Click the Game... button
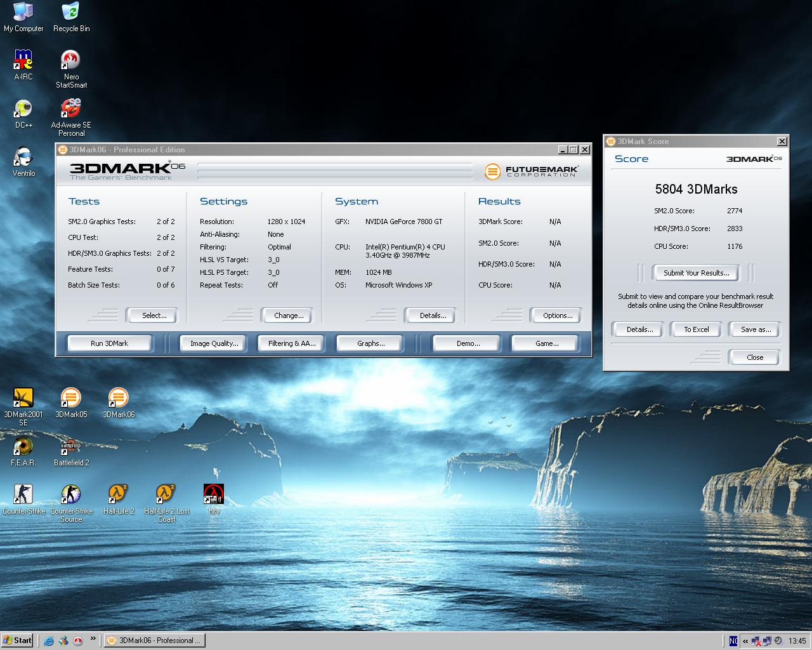The width and height of the screenshot is (812, 650). coord(545,343)
